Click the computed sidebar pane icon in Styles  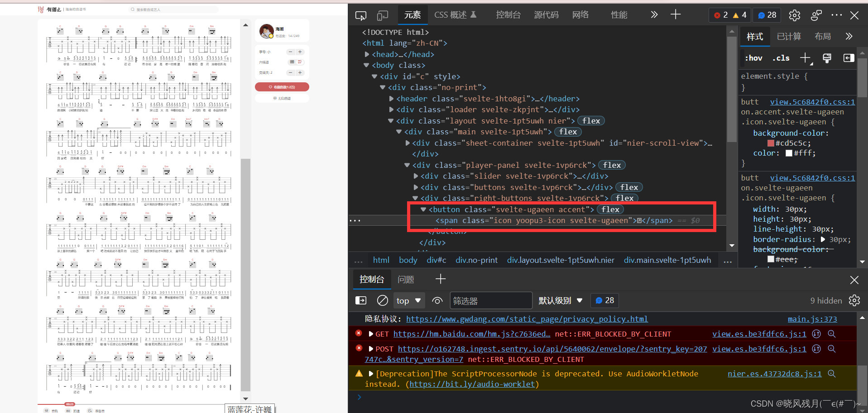pyautogui.click(x=849, y=58)
